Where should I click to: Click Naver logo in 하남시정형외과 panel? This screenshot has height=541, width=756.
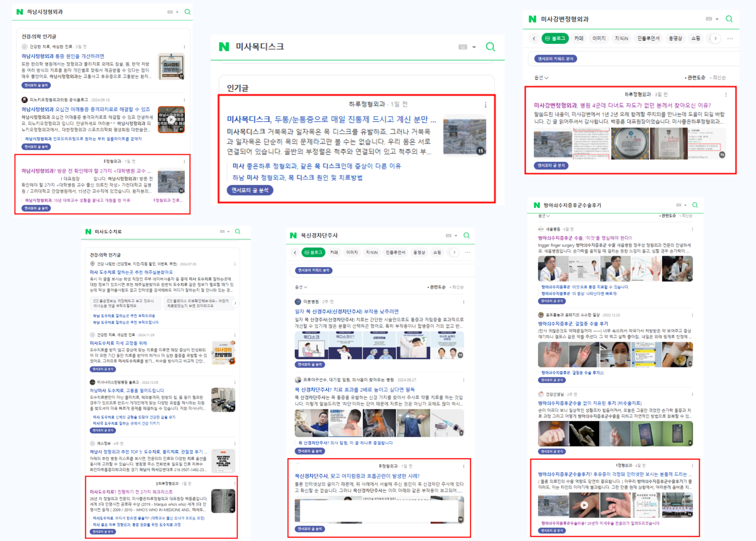20,12
